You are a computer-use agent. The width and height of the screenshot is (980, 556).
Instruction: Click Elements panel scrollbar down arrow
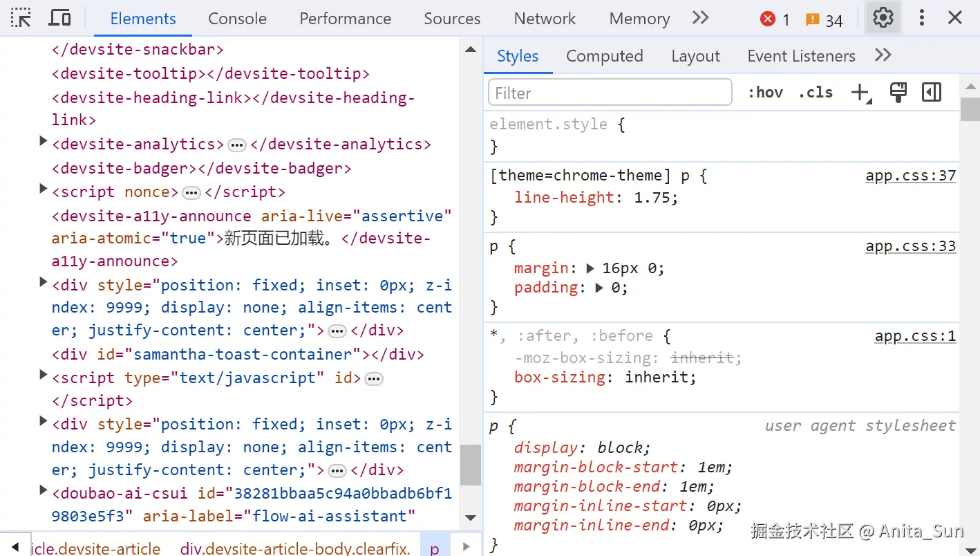[x=471, y=518]
